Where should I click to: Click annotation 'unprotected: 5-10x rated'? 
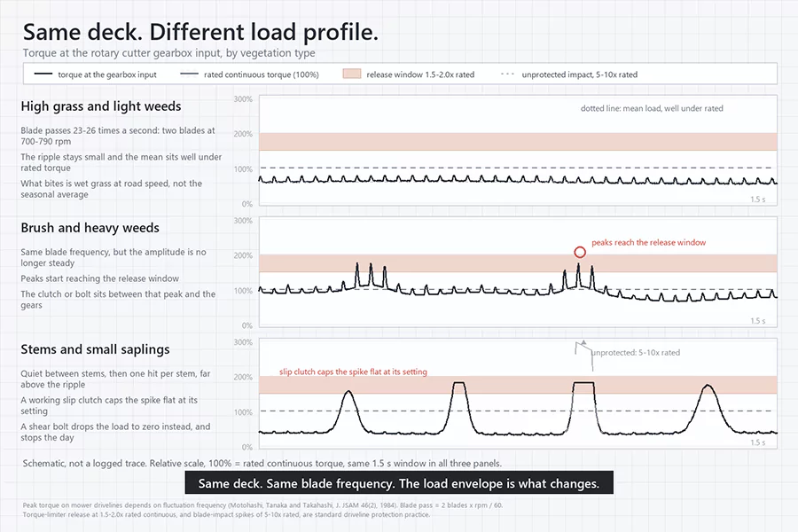click(635, 353)
